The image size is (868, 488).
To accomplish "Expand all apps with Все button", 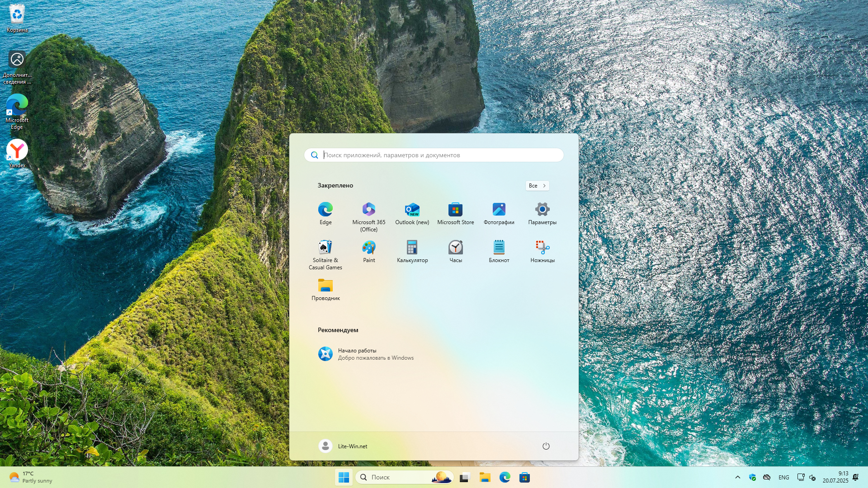I will pos(537,186).
